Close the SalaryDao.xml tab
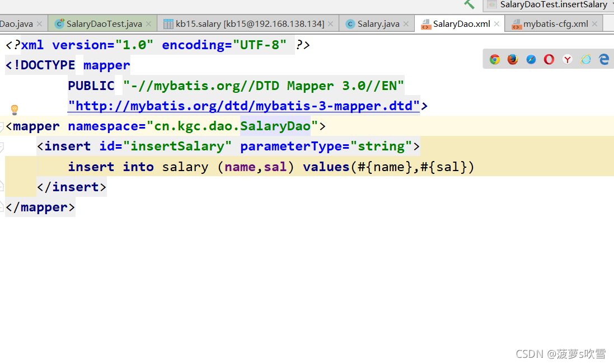This screenshot has height=364, width=614. point(496,24)
